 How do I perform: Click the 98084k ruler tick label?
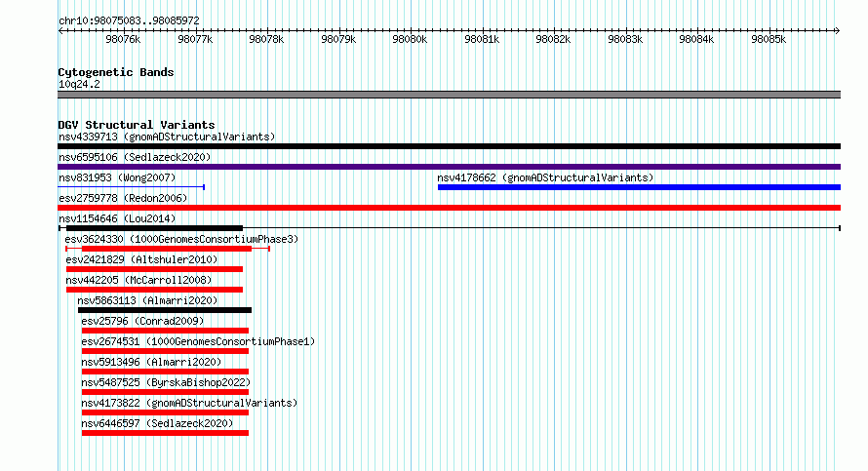pos(696,39)
